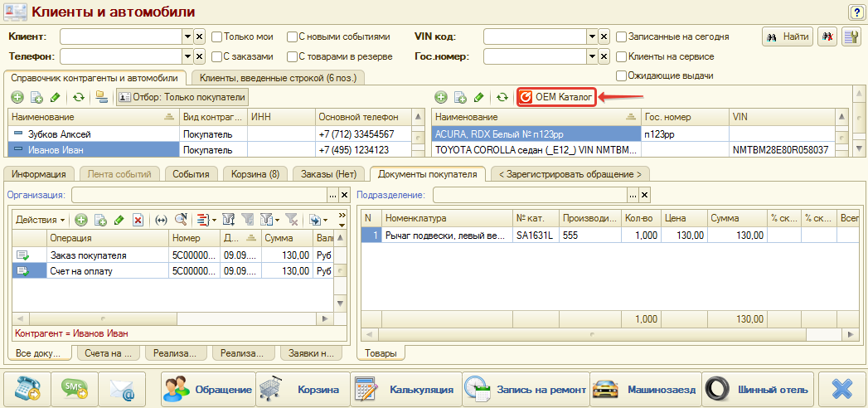Image resolution: width=868 pixels, height=408 pixels.
Task: Open the settings icon at top right
Action: click(850, 36)
